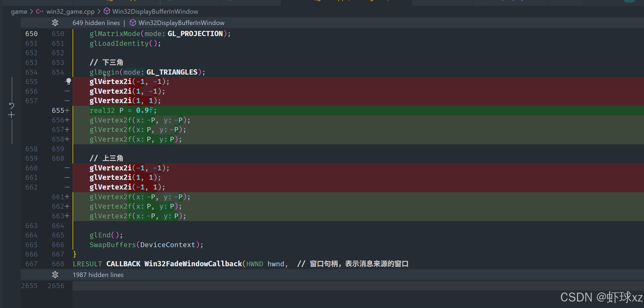Show the 649 hidden lines via unfold icon
644x308 pixels.
tap(55, 23)
